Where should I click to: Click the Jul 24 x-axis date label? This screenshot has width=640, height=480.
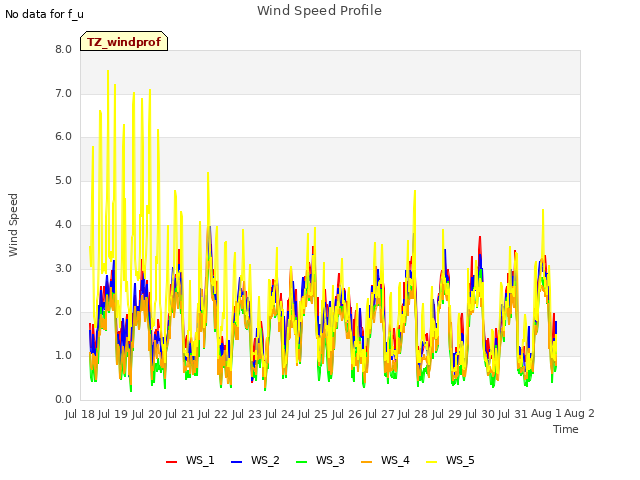click(279, 414)
